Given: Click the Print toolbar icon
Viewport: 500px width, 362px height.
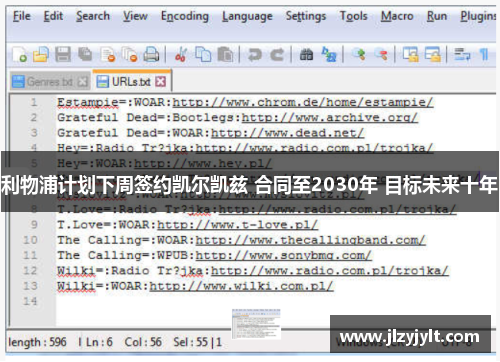Looking at the screenshot, I should click(151, 54).
